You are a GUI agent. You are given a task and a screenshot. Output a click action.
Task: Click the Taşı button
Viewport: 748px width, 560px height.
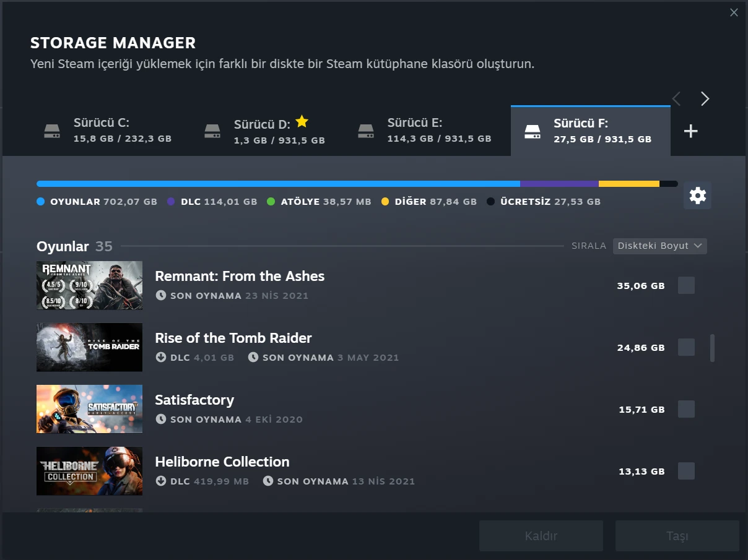[x=677, y=536]
